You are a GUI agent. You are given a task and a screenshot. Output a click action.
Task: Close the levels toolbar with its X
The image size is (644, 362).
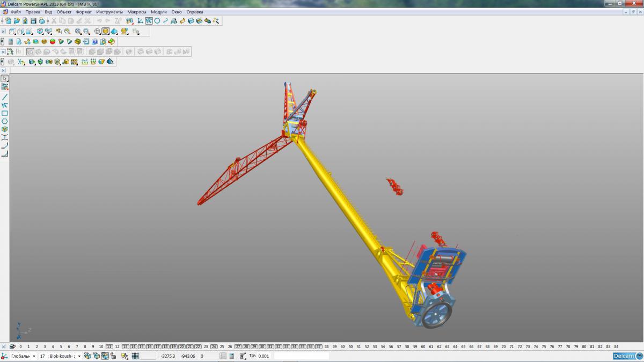click(3, 346)
